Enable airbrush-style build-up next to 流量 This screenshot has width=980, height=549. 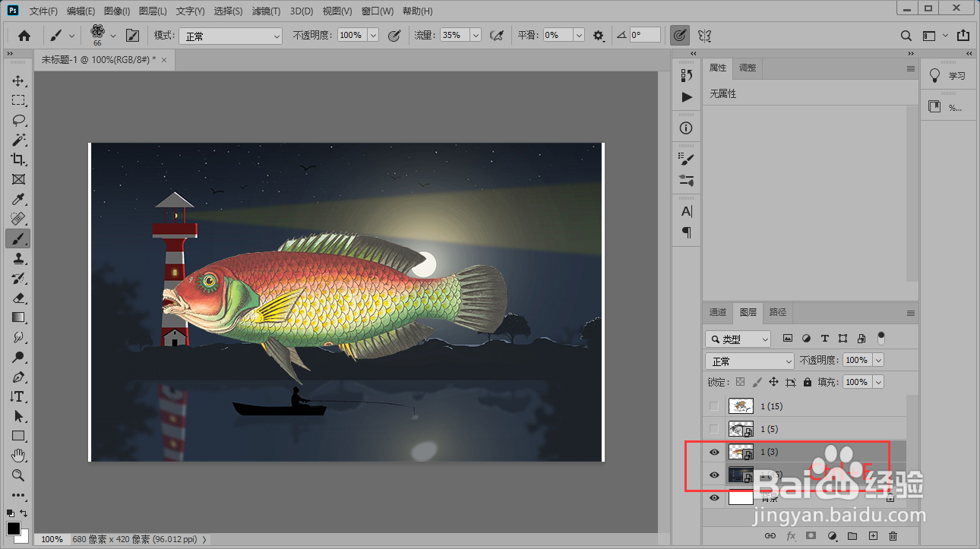(x=497, y=36)
